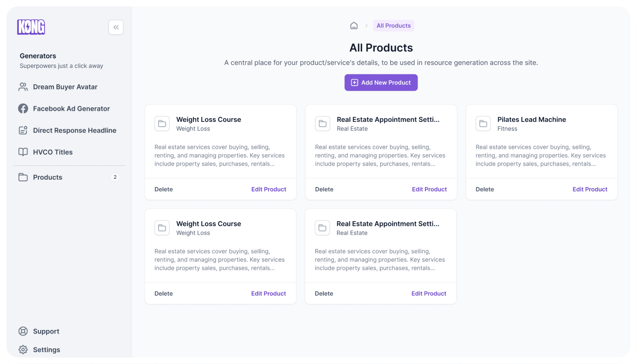This screenshot has width=637, height=364.
Task: Delete the second Real Estate Appointment product
Action: point(324,294)
